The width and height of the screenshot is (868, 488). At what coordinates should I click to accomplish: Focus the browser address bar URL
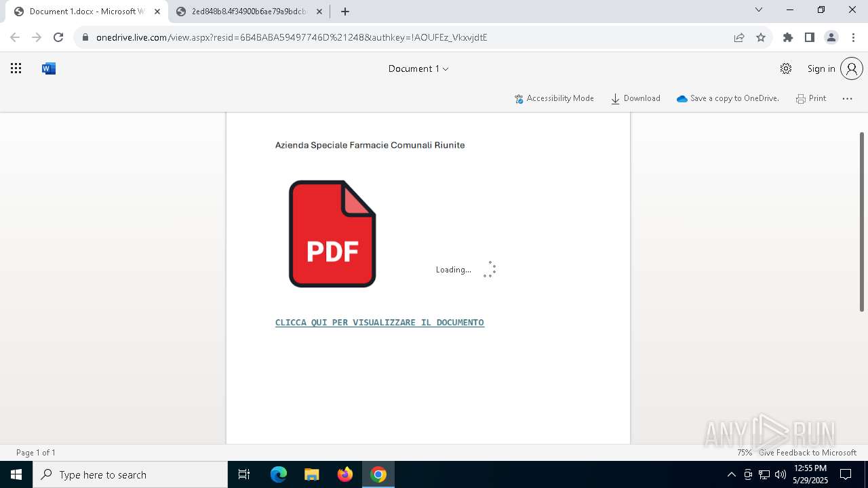click(292, 37)
